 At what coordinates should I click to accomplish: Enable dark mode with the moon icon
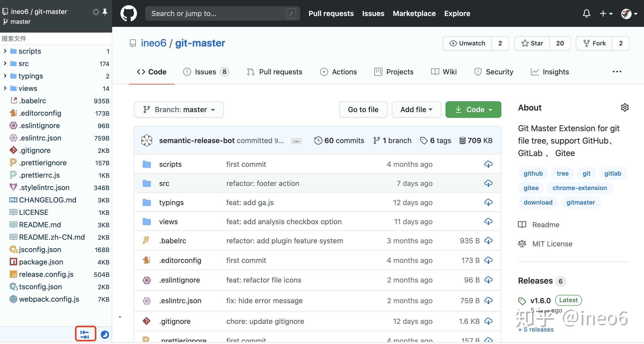(104, 334)
